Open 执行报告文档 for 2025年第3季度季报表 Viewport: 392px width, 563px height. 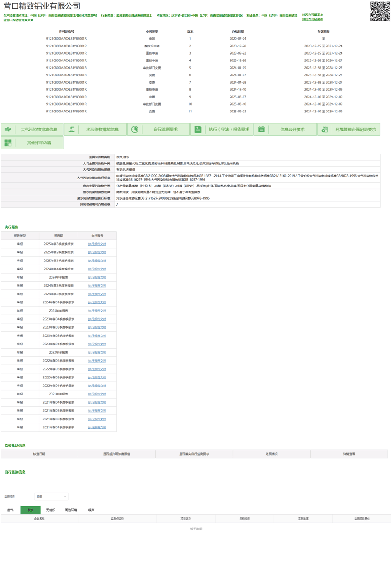97,244
